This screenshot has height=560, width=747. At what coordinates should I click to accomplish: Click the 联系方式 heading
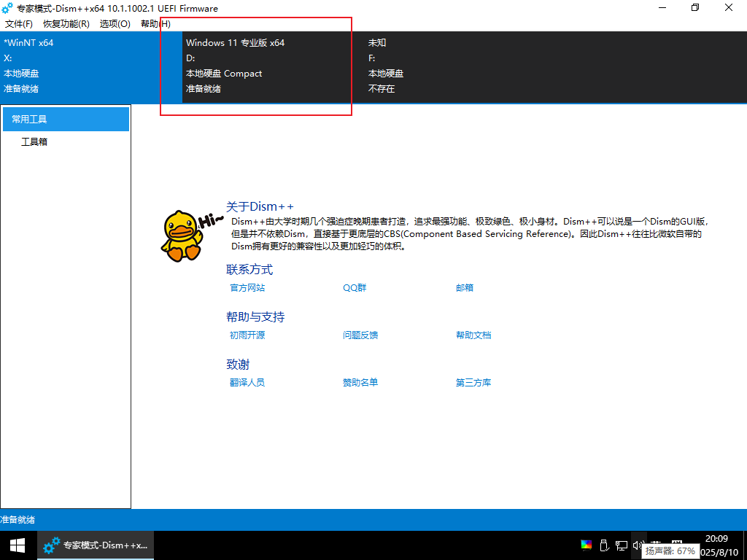tap(249, 270)
